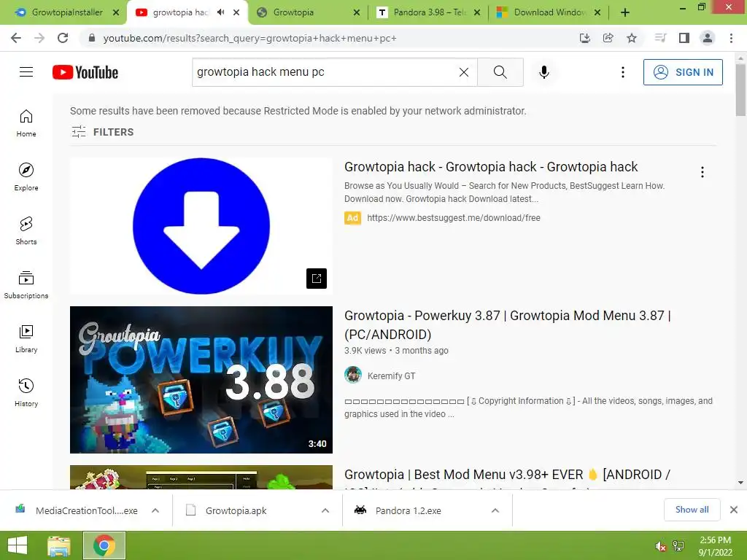
Task: Open Library in the sidebar
Action: point(26,339)
